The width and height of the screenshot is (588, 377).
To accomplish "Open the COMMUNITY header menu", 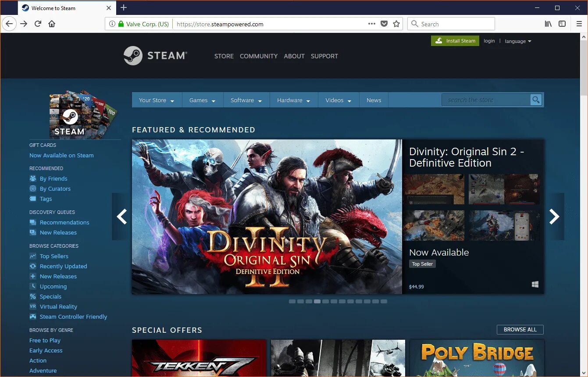I will pos(259,56).
